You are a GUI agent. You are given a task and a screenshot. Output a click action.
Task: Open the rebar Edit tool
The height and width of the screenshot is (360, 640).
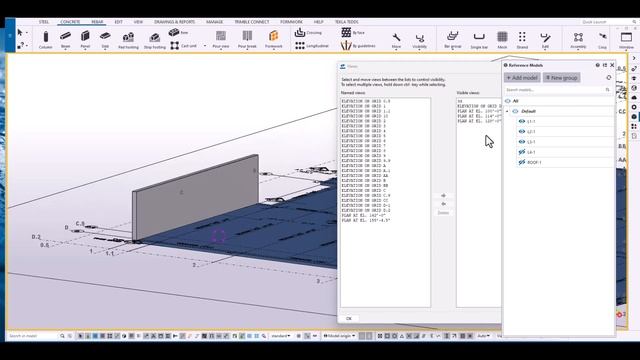(x=545, y=40)
